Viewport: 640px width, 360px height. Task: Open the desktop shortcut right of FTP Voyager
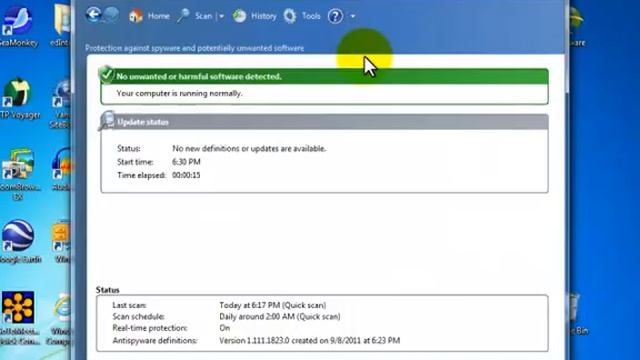pyautogui.click(x=61, y=102)
